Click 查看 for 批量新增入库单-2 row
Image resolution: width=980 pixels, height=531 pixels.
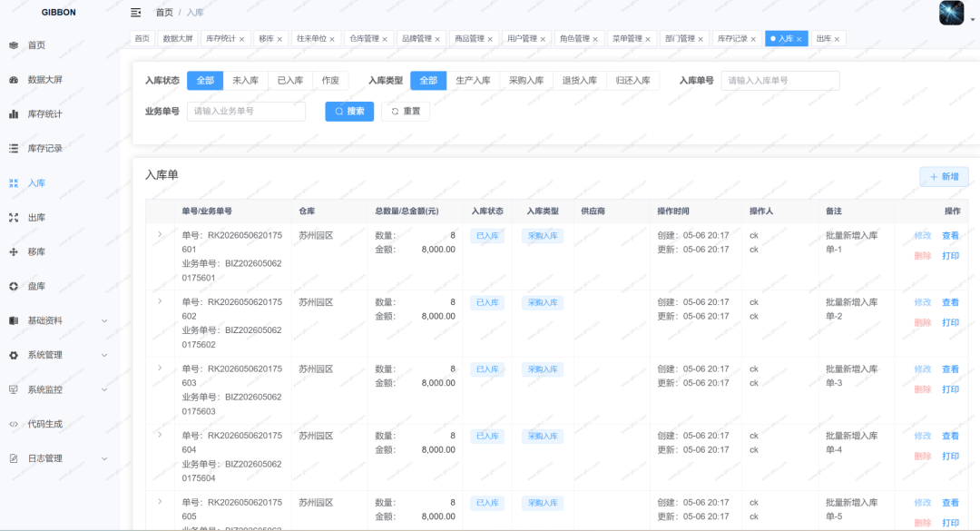[x=951, y=302]
